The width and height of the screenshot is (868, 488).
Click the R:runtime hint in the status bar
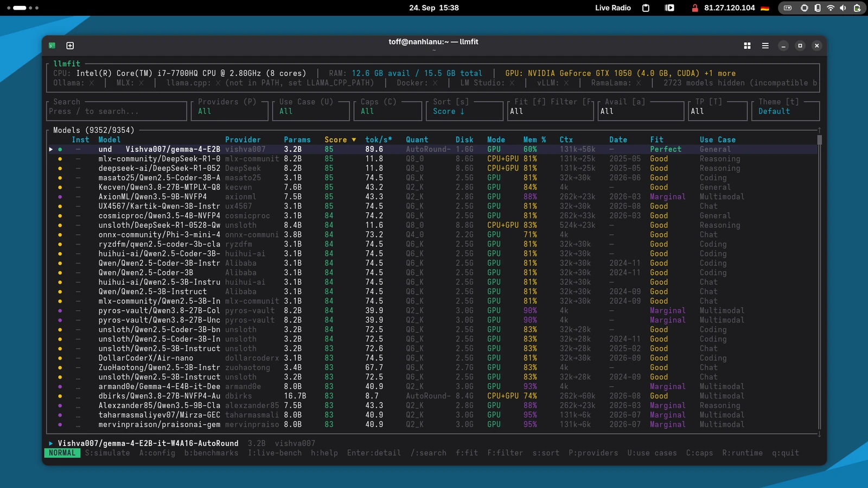click(743, 453)
